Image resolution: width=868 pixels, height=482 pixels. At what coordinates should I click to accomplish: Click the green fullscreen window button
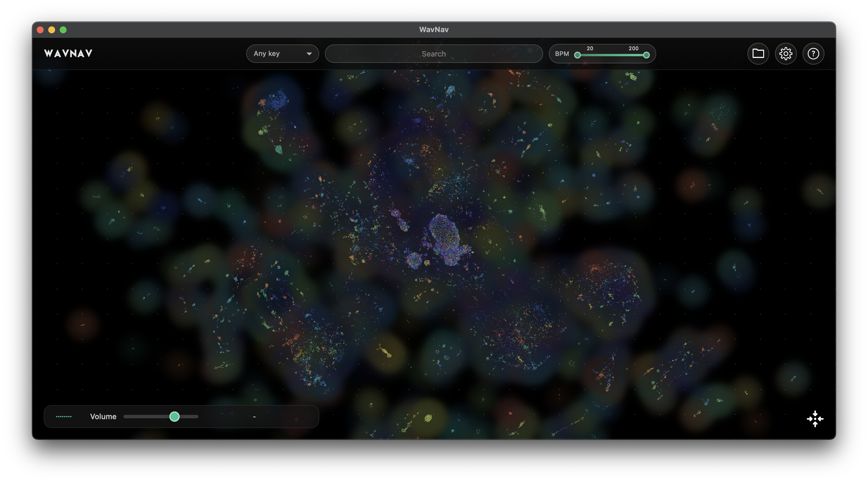point(63,30)
